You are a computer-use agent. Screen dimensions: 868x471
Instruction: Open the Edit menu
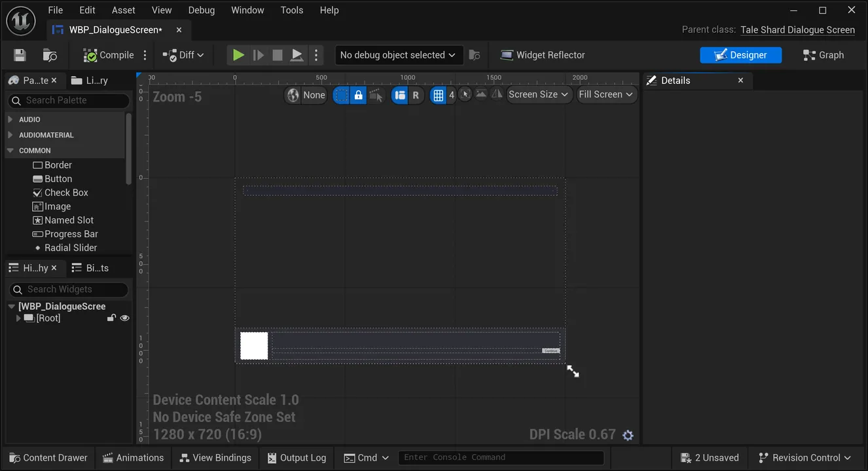pos(87,10)
